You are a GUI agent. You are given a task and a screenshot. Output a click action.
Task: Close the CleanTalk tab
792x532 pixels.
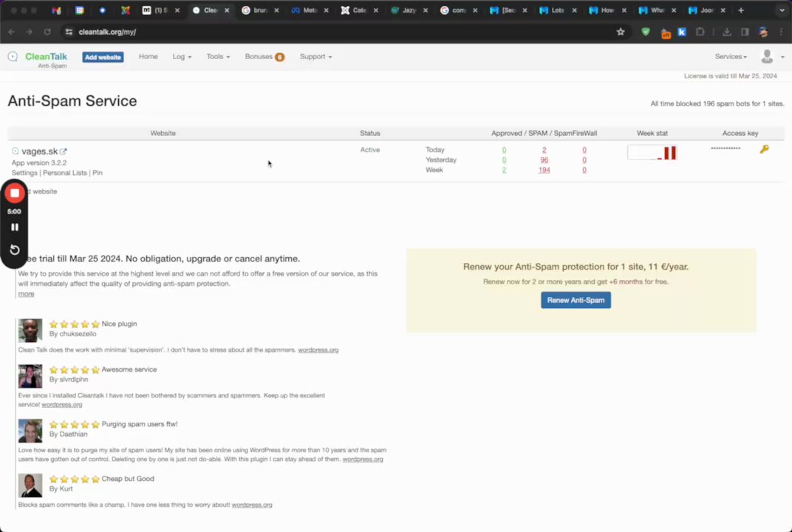[227, 10]
